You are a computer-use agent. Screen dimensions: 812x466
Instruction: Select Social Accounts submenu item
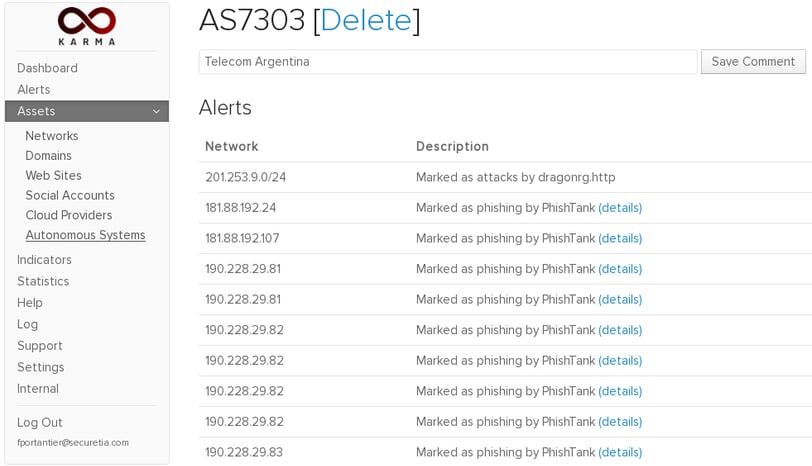click(x=70, y=195)
